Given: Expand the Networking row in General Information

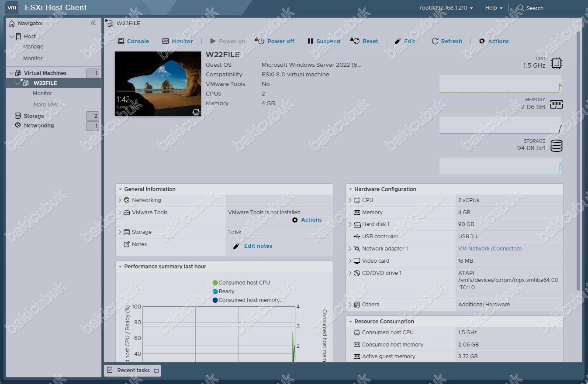Looking at the screenshot, I should coord(120,200).
